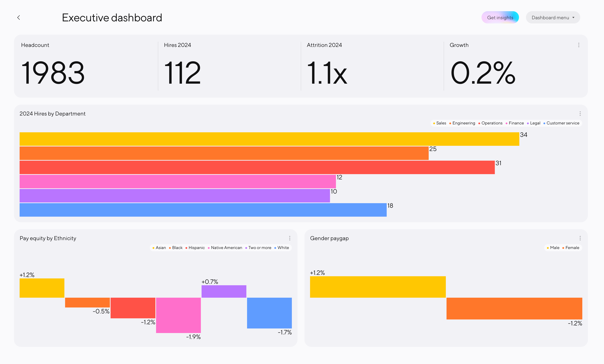Image resolution: width=604 pixels, height=364 pixels.
Task: Click the back arrow navigation icon
Action: [x=19, y=17]
